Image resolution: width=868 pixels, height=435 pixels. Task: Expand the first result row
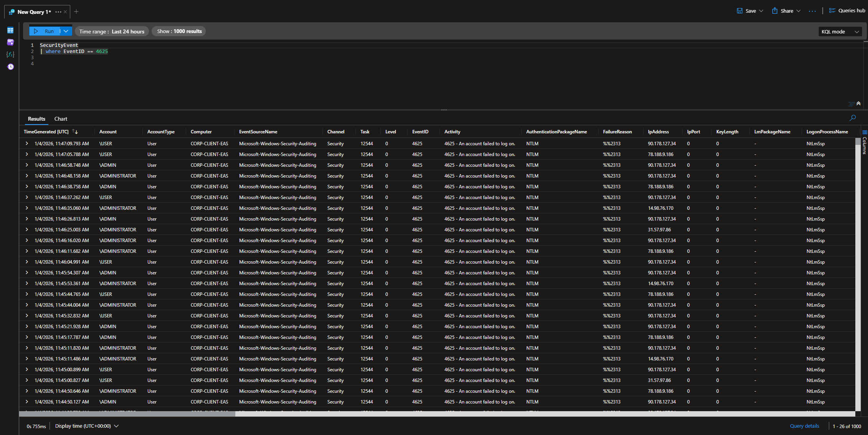click(27, 143)
